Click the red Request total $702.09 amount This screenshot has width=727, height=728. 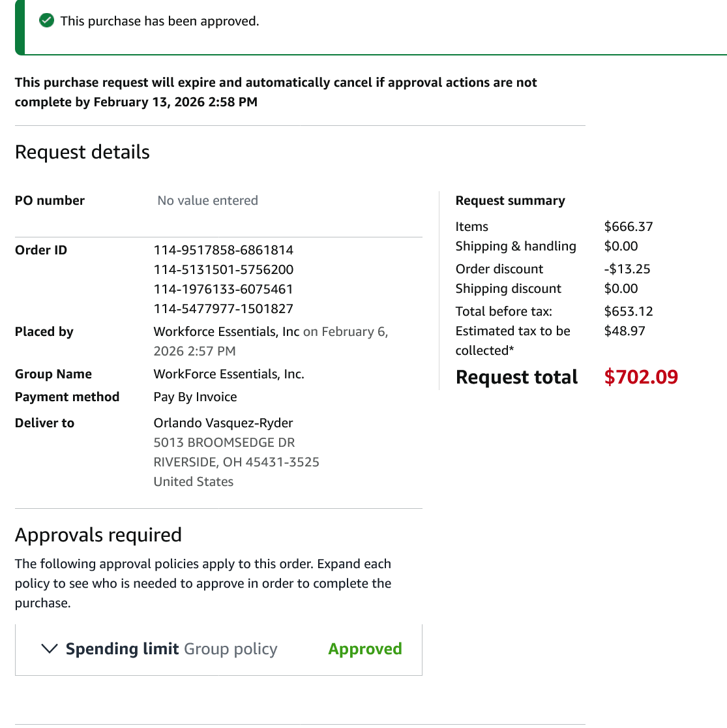[x=641, y=376]
